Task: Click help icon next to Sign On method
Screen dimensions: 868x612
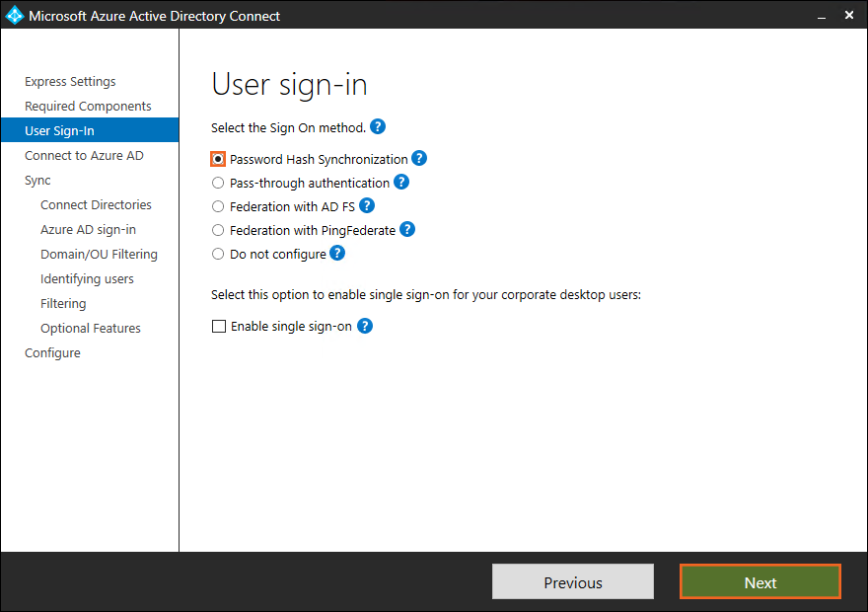Action: pos(378,127)
